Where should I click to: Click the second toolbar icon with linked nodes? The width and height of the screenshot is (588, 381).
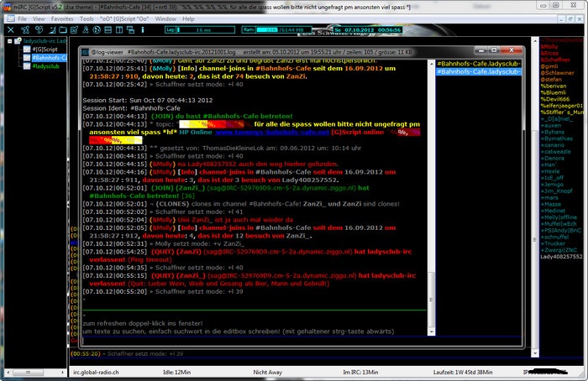tap(25, 30)
